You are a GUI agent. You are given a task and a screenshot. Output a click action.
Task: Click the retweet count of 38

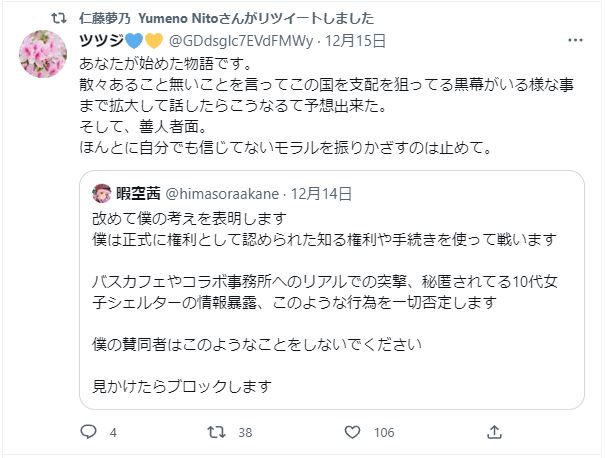pos(245,434)
